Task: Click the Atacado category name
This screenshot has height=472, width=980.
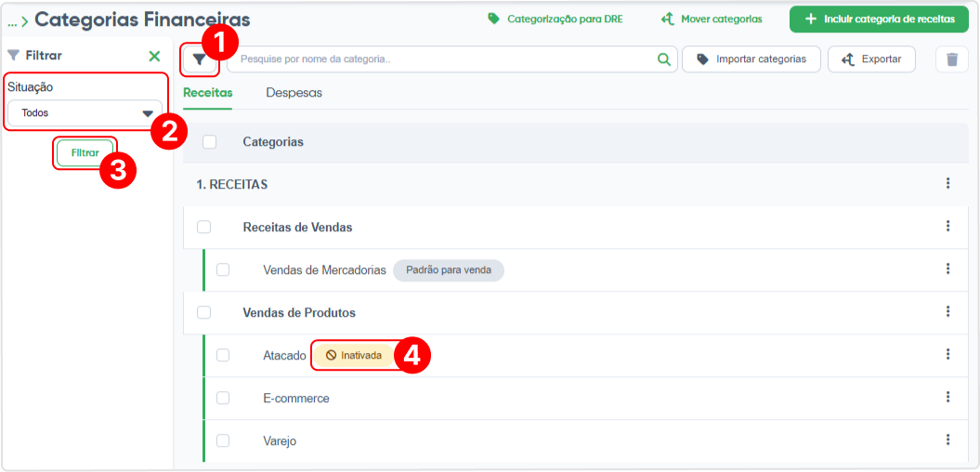Action: click(x=284, y=355)
